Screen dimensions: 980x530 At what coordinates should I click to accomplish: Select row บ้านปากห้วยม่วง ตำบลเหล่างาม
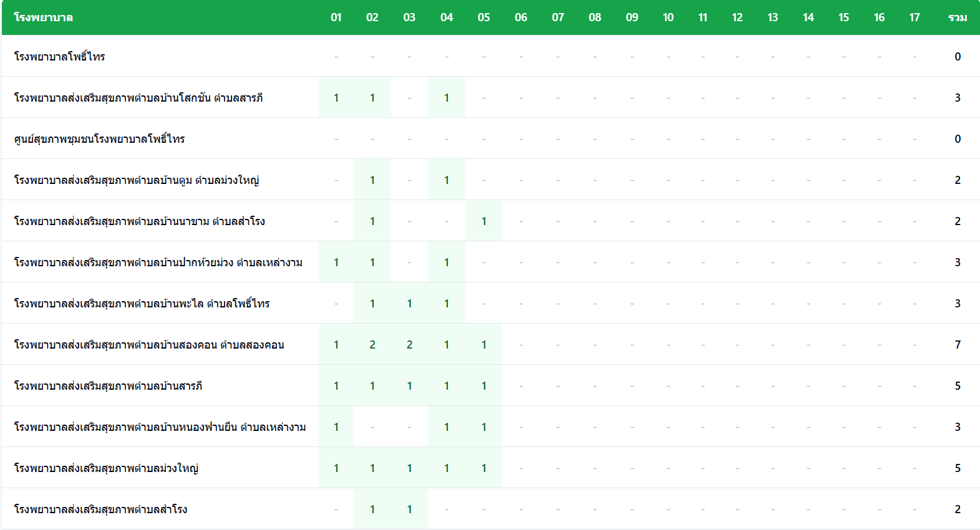[x=490, y=262]
